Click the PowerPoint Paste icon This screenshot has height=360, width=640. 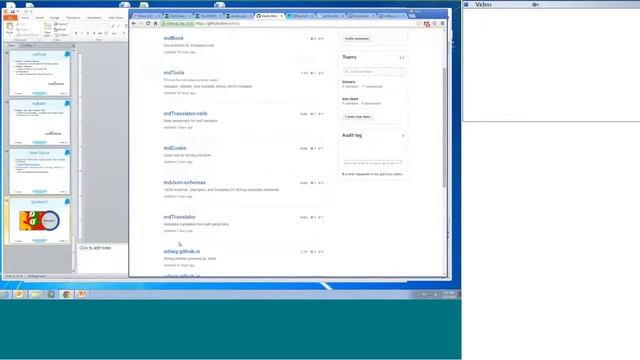click(10, 27)
